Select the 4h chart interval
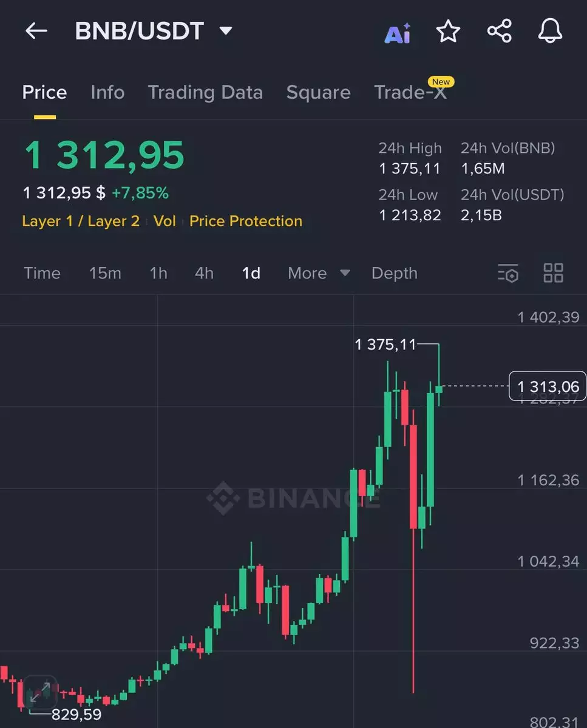Screen dimensions: 587x728 tap(204, 273)
